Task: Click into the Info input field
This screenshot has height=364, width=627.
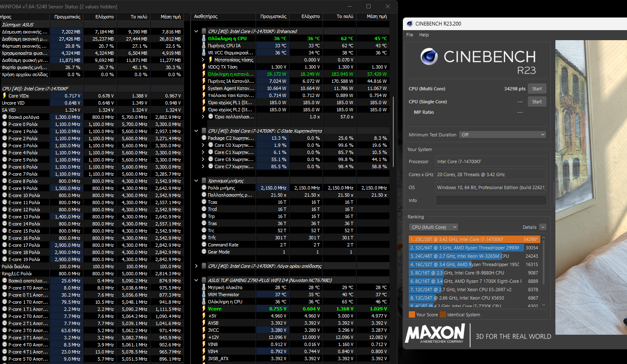Action: tap(491, 200)
